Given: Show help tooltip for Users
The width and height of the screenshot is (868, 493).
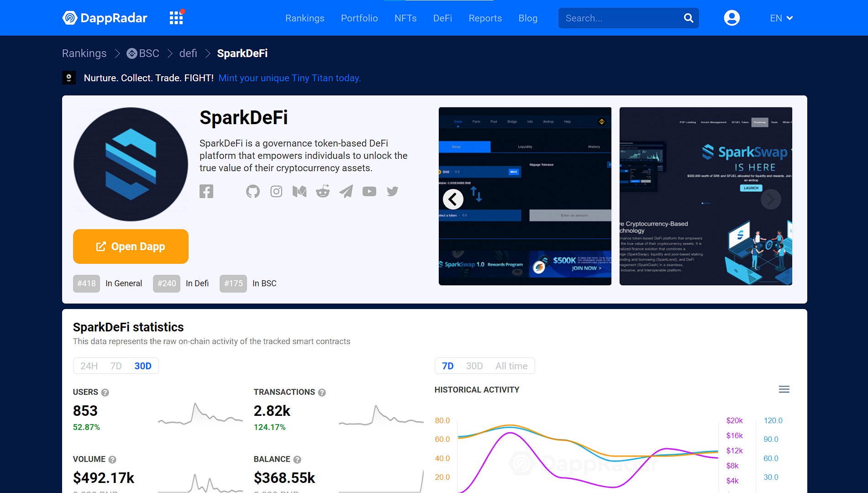Looking at the screenshot, I should [x=105, y=393].
